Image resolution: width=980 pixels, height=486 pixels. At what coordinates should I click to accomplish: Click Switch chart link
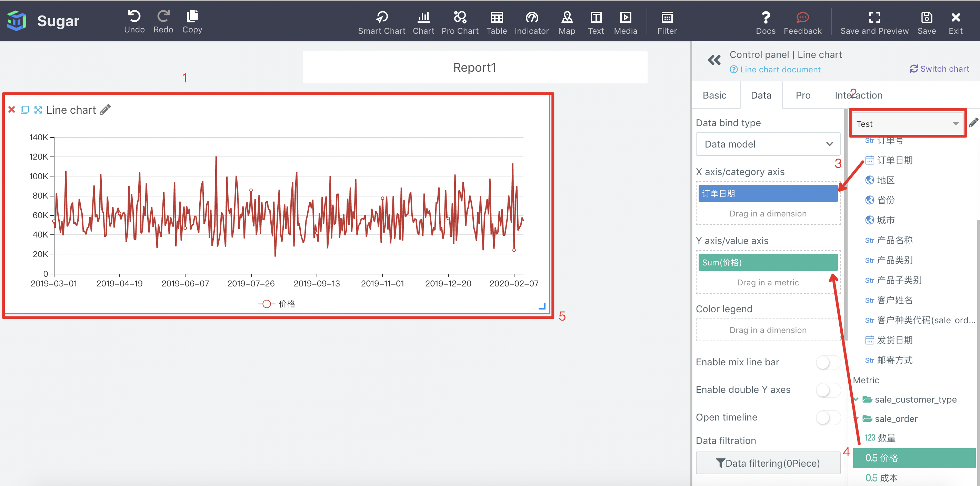click(x=939, y=69)
